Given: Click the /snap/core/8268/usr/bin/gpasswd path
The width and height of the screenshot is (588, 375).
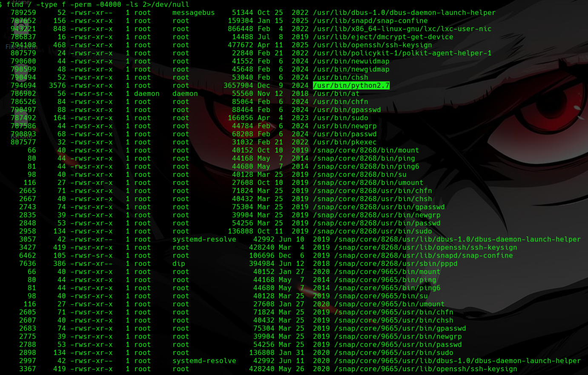Looking at the screenshot, I should pyautogui.click(x=379, y=207).
